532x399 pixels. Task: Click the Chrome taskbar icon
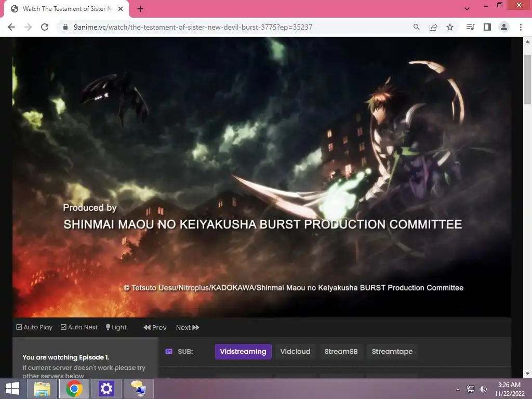(x=74, y=389)
